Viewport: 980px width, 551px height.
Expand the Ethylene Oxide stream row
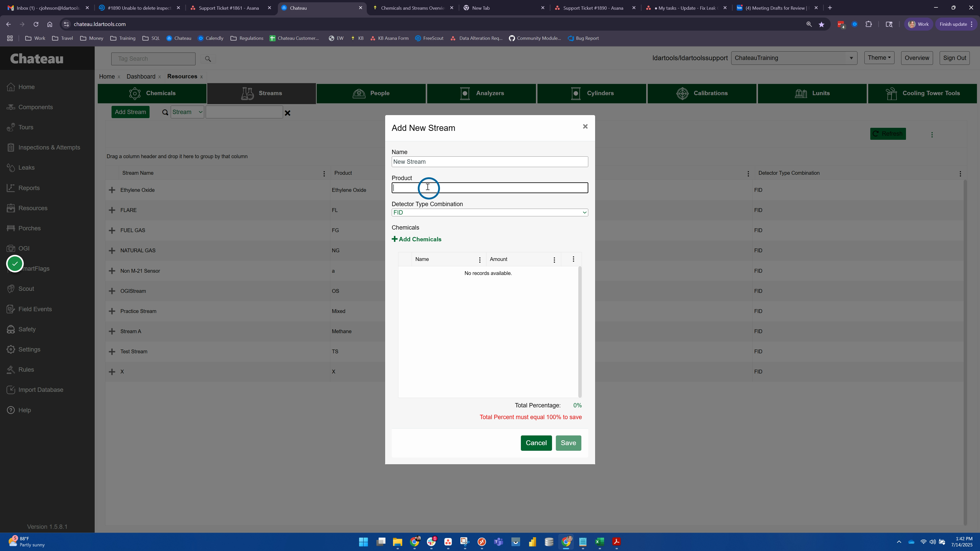pos(112,190)
